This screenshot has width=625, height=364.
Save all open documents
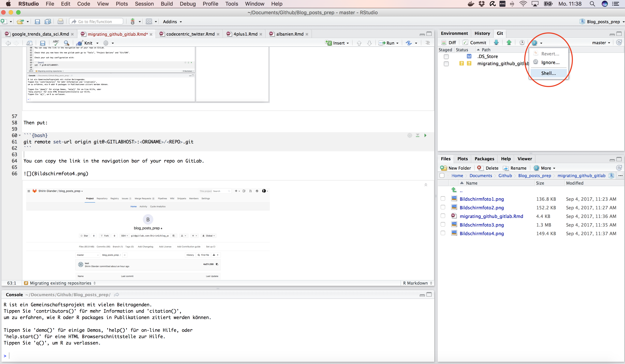[48, 22]
